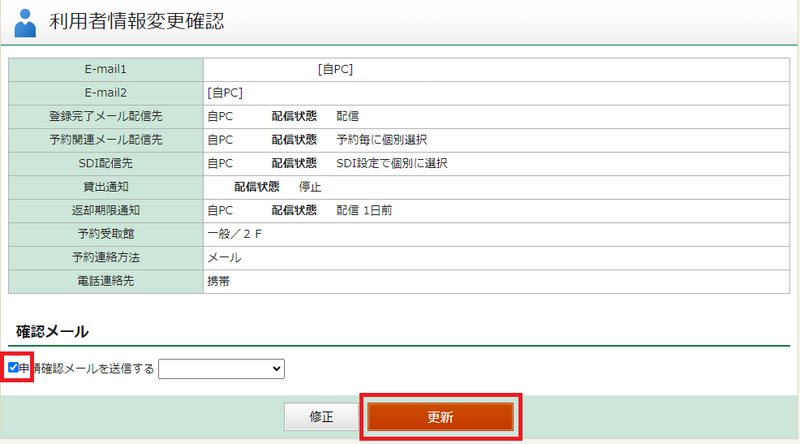Image resolution: width=800 pixels, height=444 pixels.
Task: Click the 予約受取館 label
Action: [x=106, y=234]
